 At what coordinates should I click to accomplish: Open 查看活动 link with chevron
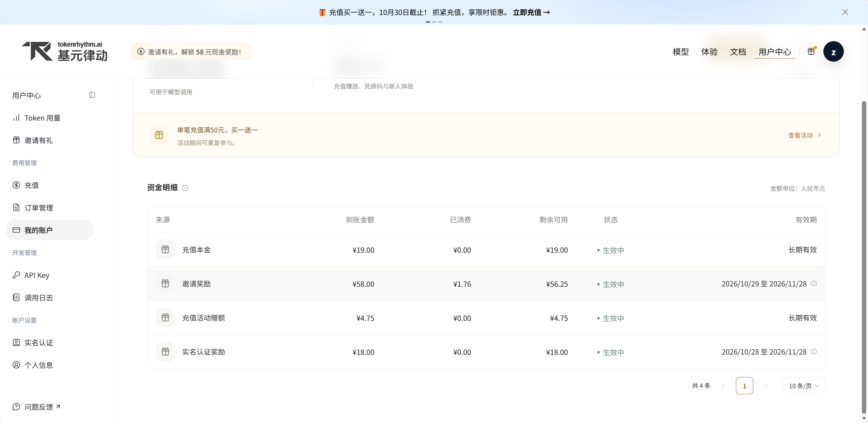(x=805, y=135)
